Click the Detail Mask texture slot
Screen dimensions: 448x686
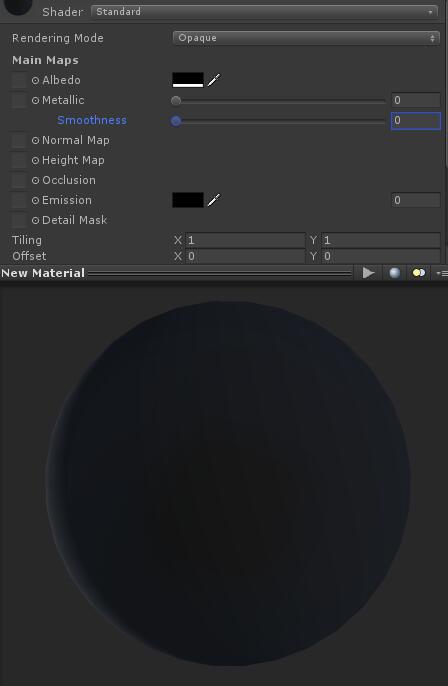[x=19, y=220]
